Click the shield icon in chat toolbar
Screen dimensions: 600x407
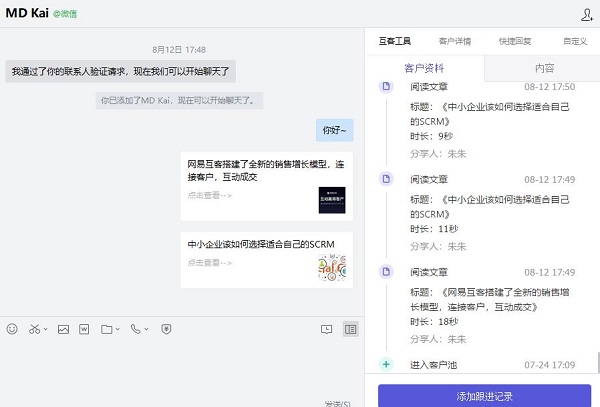point(166,328)
